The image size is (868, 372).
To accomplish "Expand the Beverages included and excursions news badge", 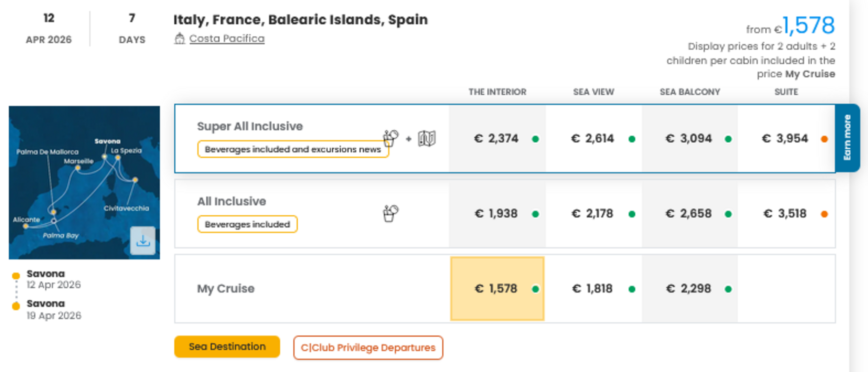I will [293, 149].
